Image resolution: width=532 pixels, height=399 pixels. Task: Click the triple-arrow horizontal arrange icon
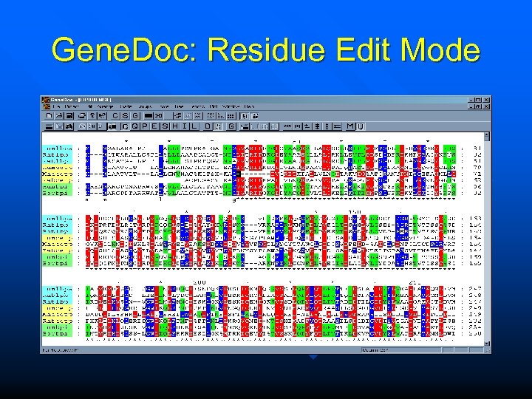point(287,126)
